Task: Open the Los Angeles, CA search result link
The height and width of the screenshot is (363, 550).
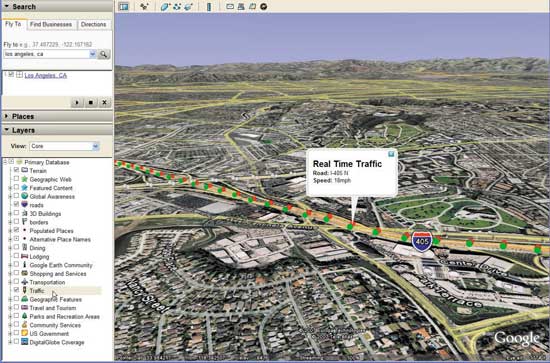Action: click(46, 75)
